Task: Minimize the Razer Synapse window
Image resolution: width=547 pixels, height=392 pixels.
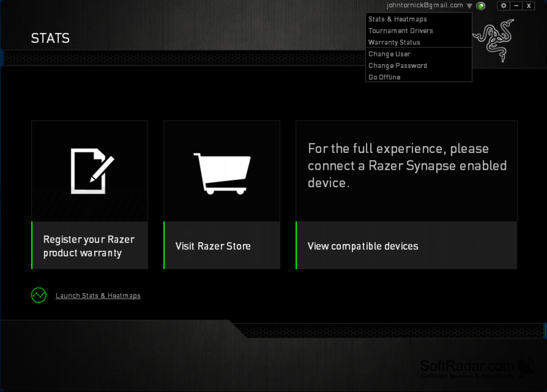Action: pyautogui.click(x=516, y=6)
